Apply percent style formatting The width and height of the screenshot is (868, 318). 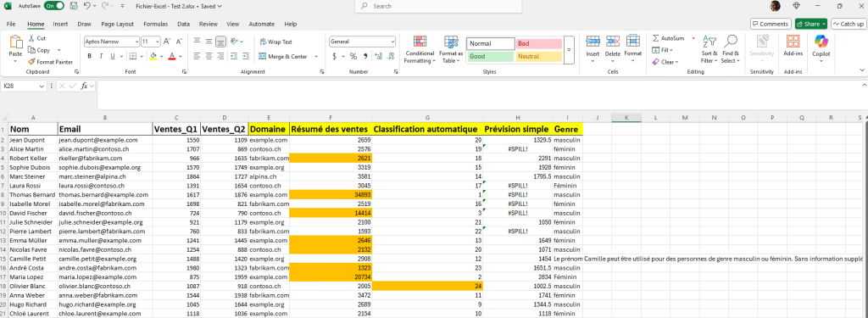[x=353, y=56]
